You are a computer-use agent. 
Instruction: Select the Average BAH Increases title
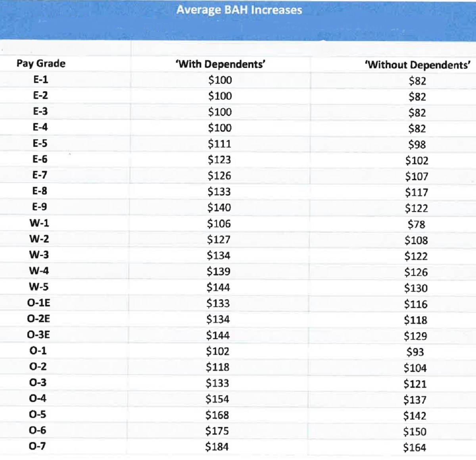tap(239, 10)
